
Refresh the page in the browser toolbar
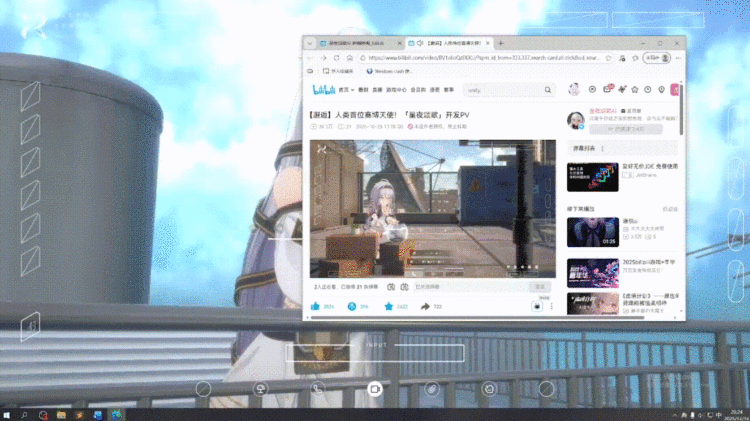[336, 58]
